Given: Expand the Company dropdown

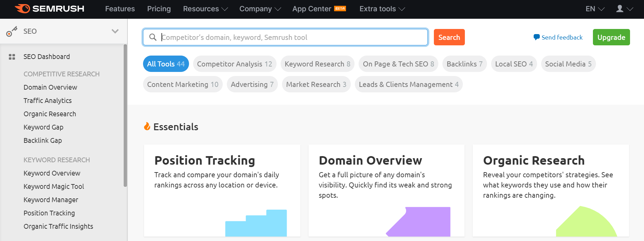Looking at the screenshot, I should [260, 9].
